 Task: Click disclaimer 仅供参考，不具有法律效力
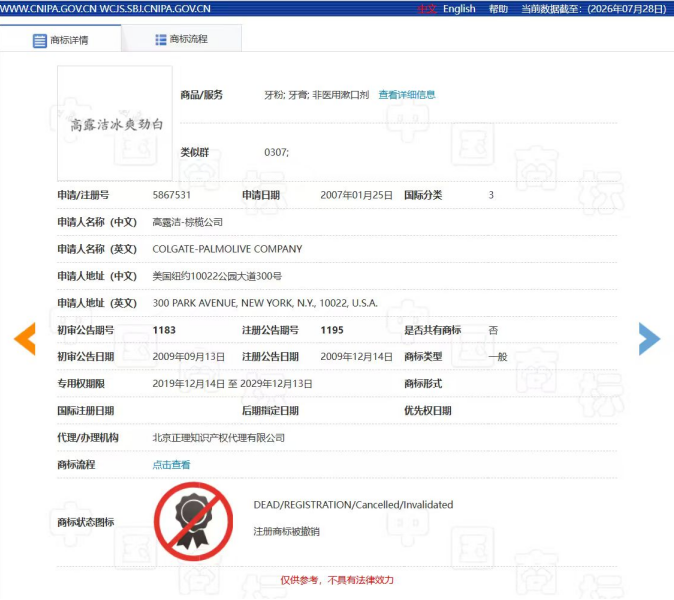pyautogui.click(x=337, y=580)
